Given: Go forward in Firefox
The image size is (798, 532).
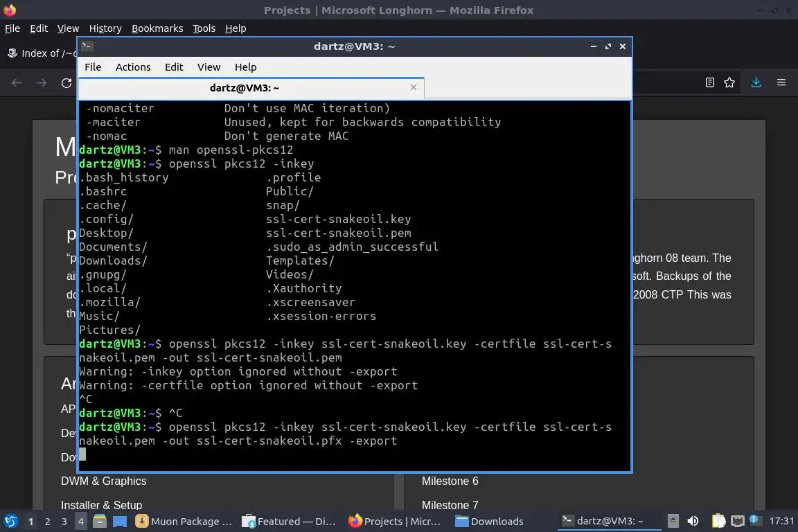Looking at the screenshot, I should point(42,83).
